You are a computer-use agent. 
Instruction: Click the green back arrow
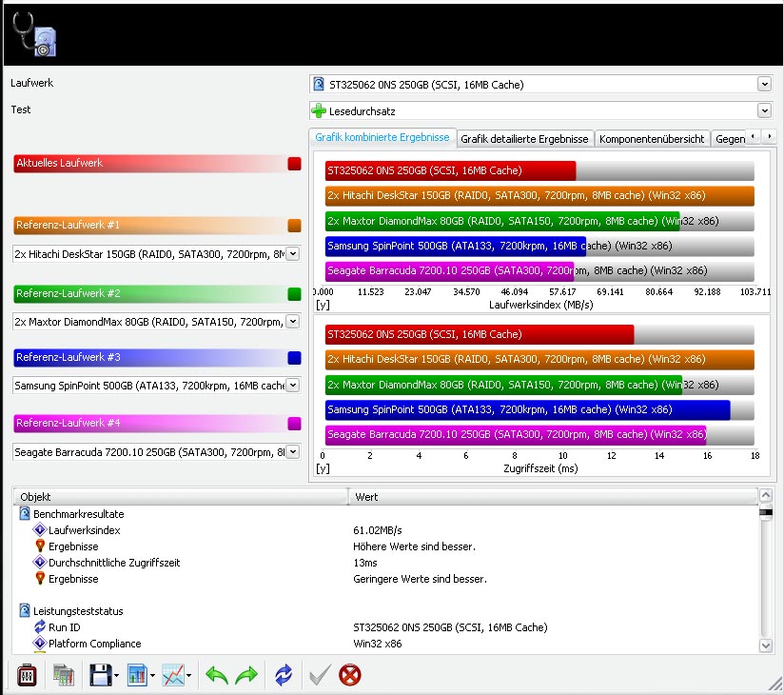[217, 675]
